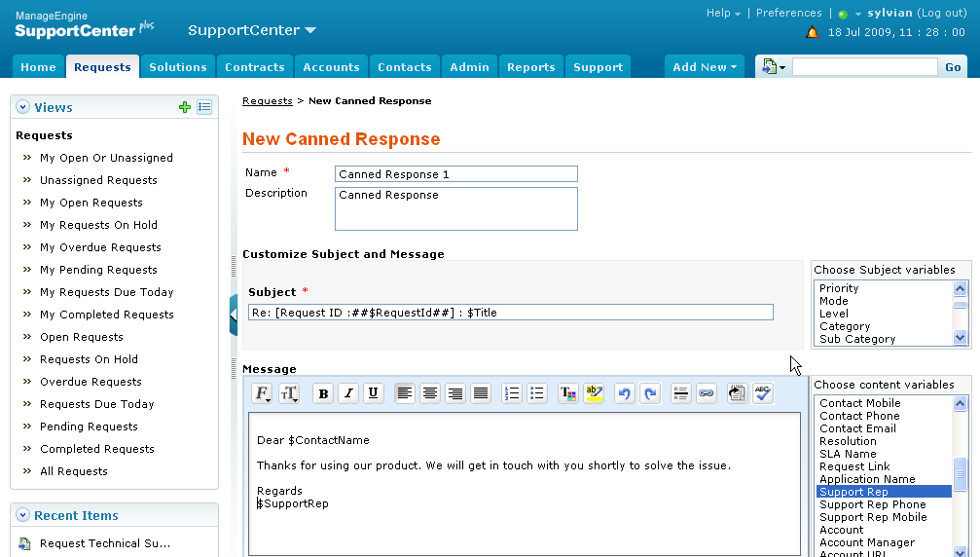
Task: Center align message text
Action: (x=430, y=393)
